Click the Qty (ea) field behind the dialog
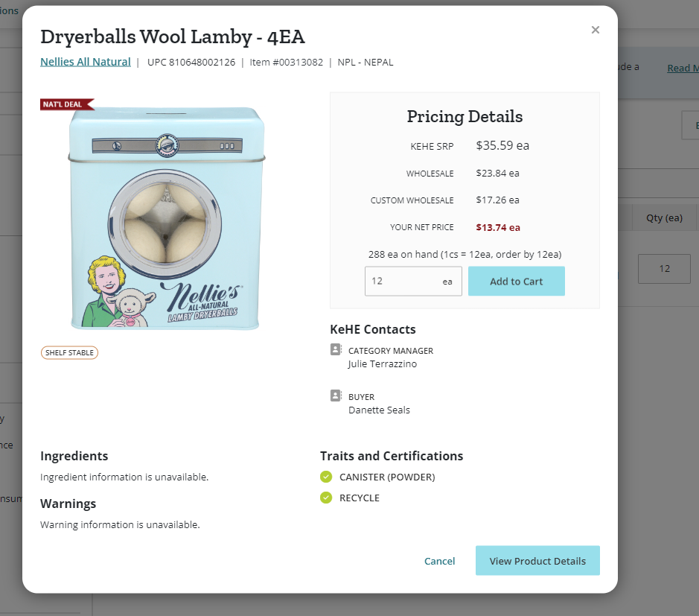 tap(664, 269)
